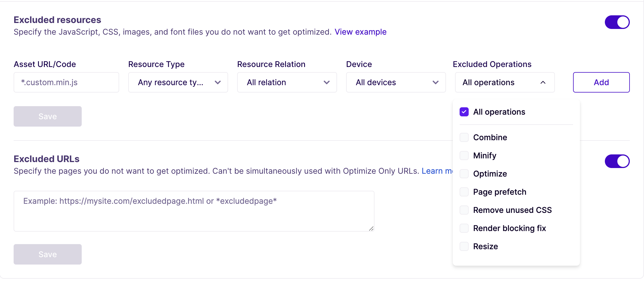Open the View example link
The height and width of the screenshot is (281, 644).
coord(361,32)
